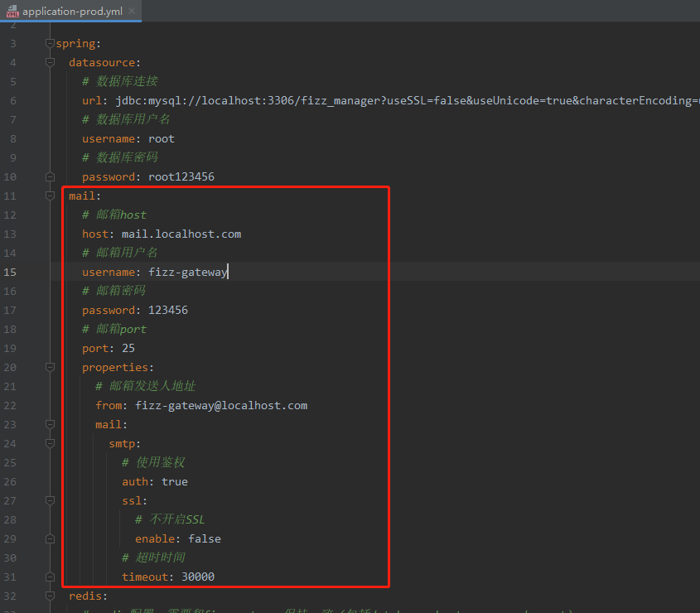Click auth value true

(x=175, y=482)
